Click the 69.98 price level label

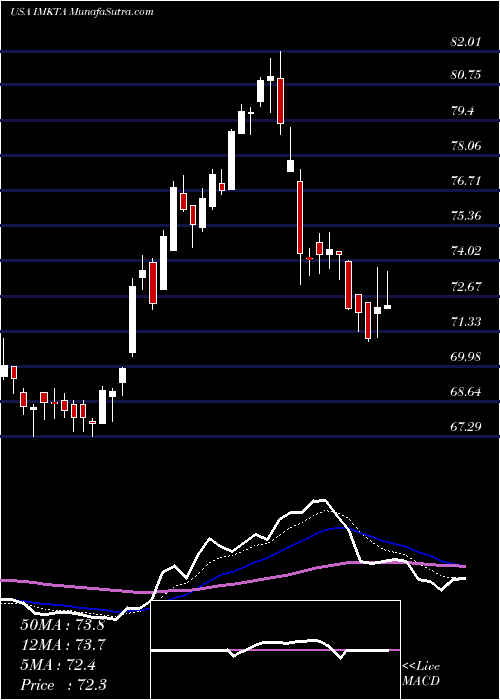(x=466, y=357)
